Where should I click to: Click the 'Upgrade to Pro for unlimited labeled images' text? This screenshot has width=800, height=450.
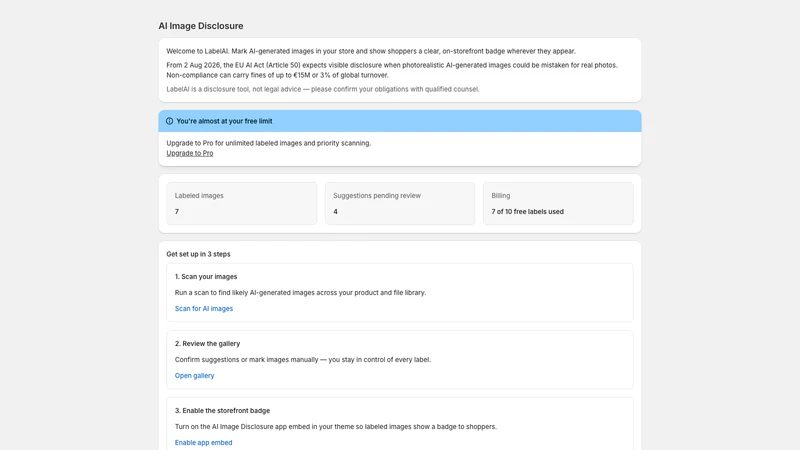click(x=268, y=143)
